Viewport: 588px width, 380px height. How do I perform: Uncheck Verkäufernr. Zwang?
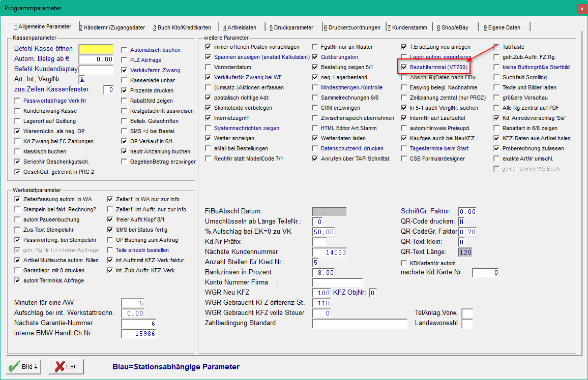pyautogui.click(x=124, y=70)
